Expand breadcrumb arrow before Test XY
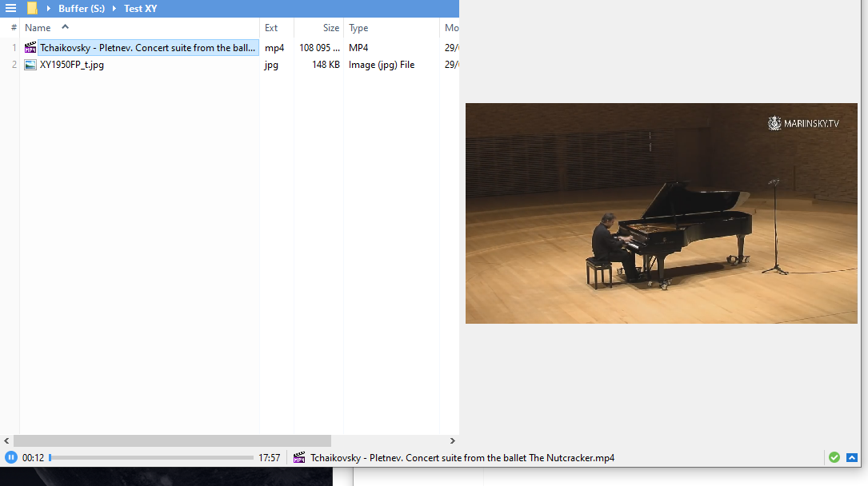The width and height of the screenshot is (868, 486). 114,9
